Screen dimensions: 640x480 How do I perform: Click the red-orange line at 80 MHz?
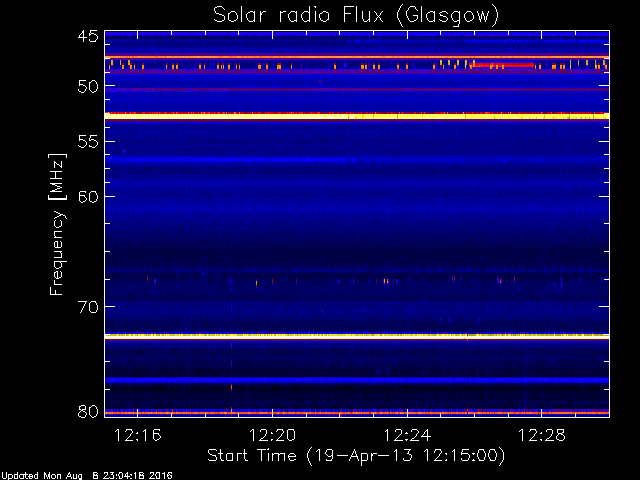coord(357,413)
